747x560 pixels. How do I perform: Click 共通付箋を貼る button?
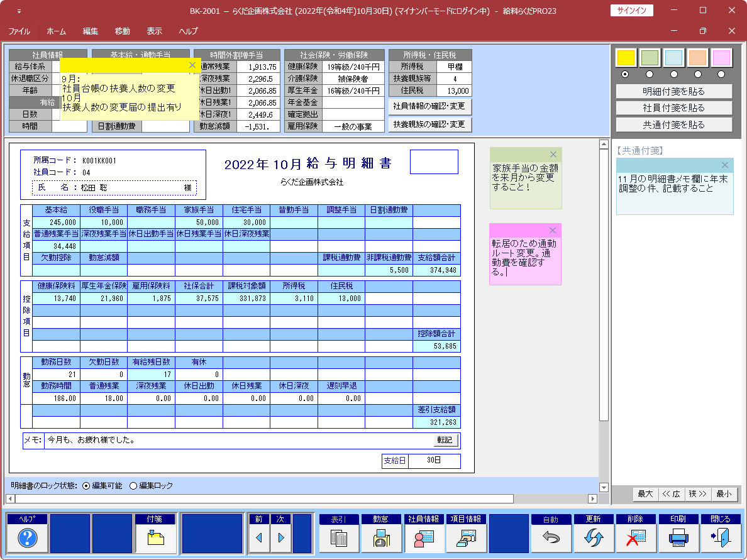click(673, 125)
